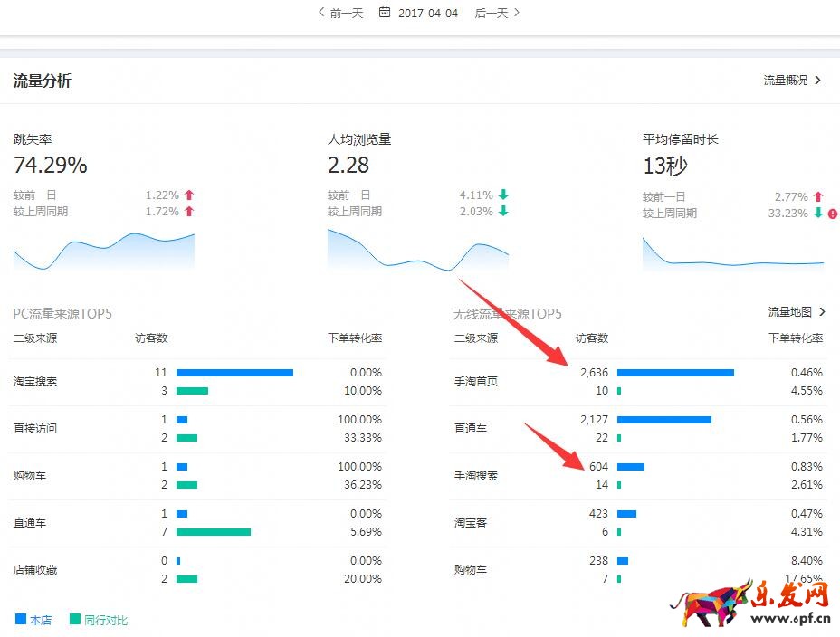Click red warning icon under 平均停留时长

832,214
